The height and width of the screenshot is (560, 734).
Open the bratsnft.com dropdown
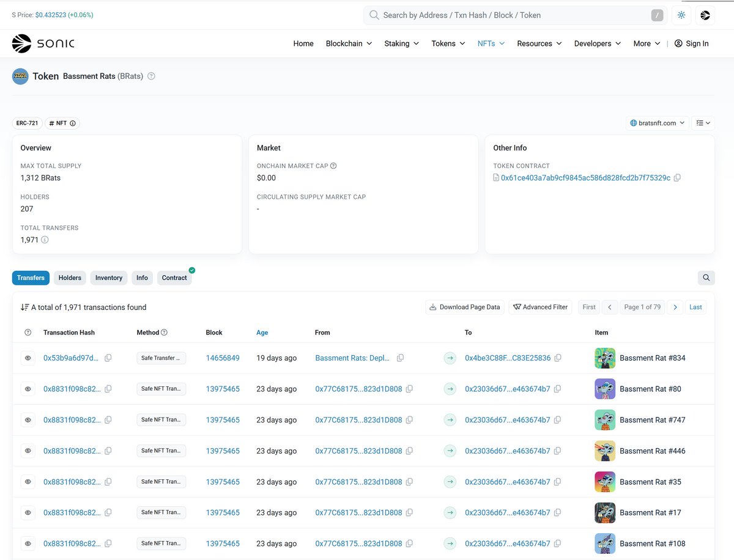point(658,123)
